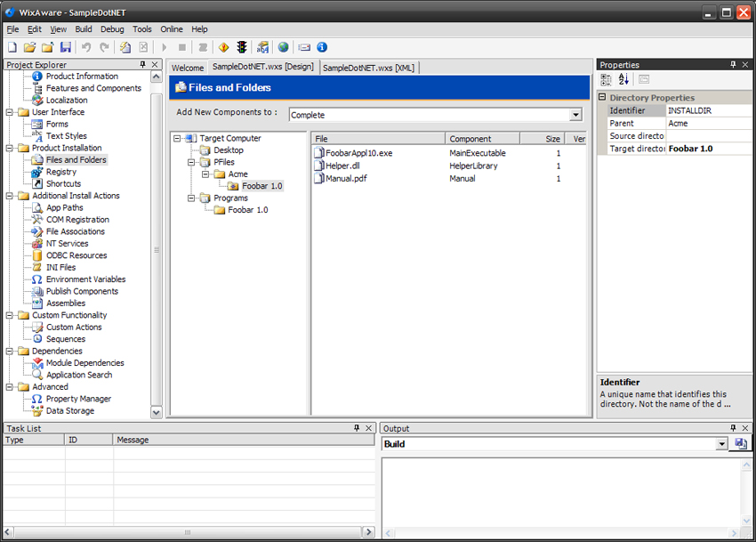Screen dimensions: 756x542
Task: Close the Output panel
Action: coord(745,428)
